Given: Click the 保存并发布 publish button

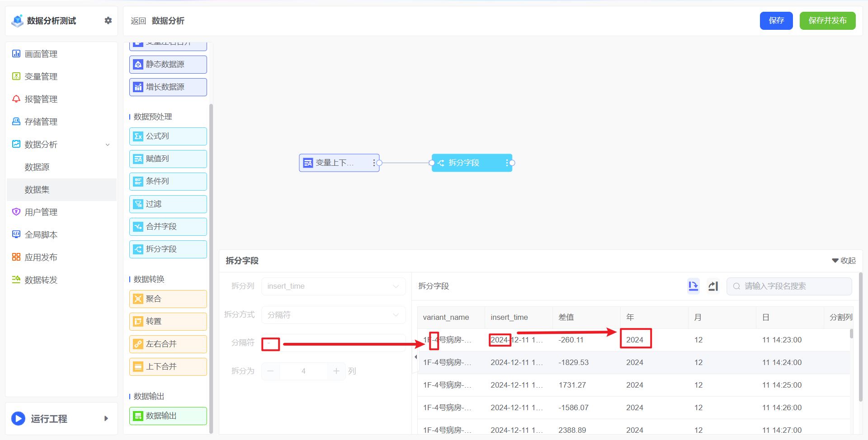Looking at the screenshot, I should (x=827, y=20).
